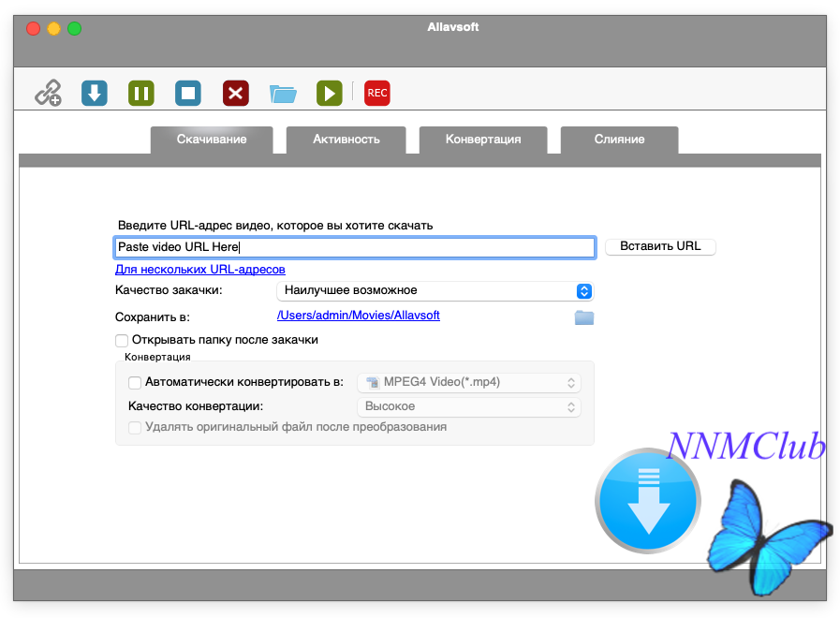Switch to the Скачивание tab
The width and height of the screenshot is (840, 618).
[212, 140]
